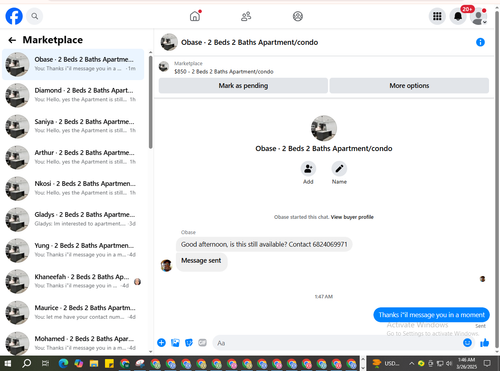Open the plus more actions icon
The height and width of the screenshot is (371, 500).
coord(161,343)
